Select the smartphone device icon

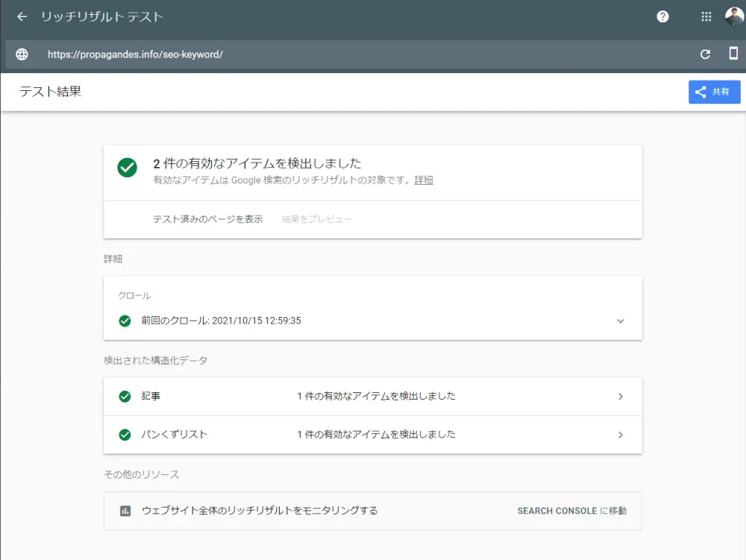click(733, 54)
